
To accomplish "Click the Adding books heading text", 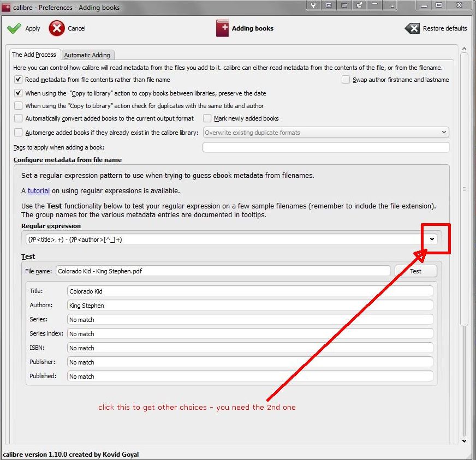I will click(253, 28).
